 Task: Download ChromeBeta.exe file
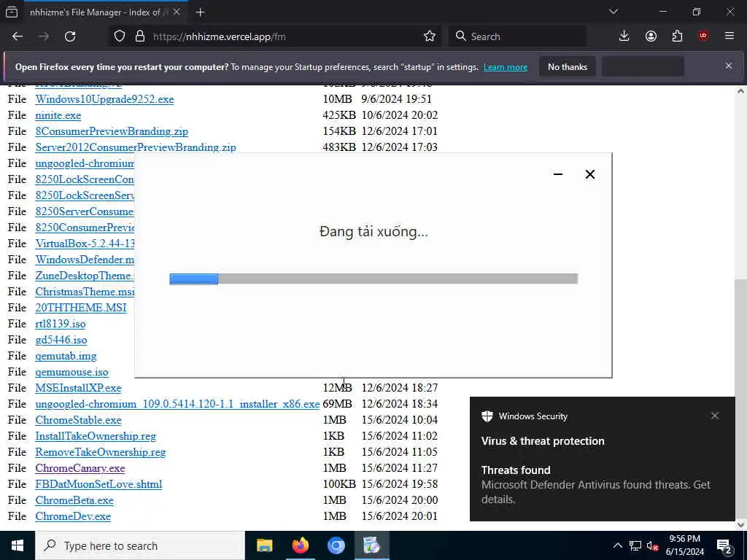coord(74,500)
